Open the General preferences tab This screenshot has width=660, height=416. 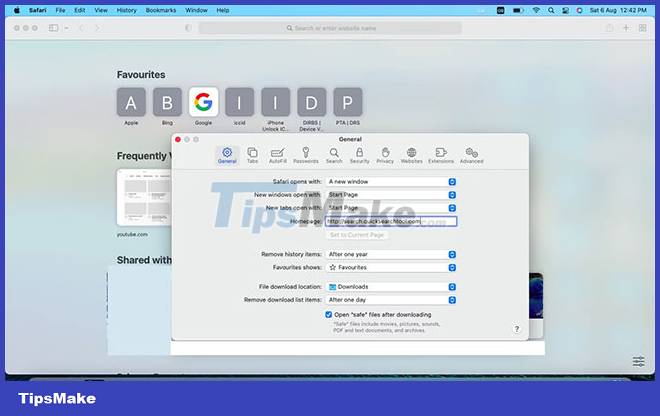click(x=227, y=155)
